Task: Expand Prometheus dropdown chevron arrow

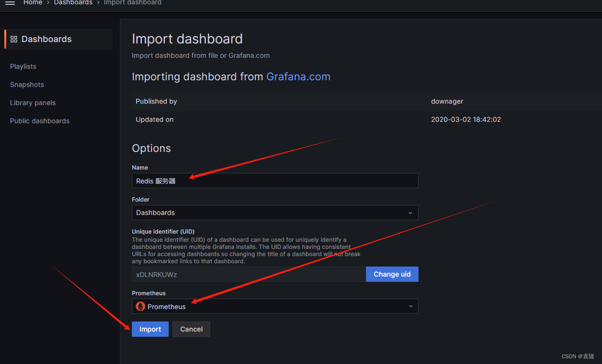Action: (410, 306)
